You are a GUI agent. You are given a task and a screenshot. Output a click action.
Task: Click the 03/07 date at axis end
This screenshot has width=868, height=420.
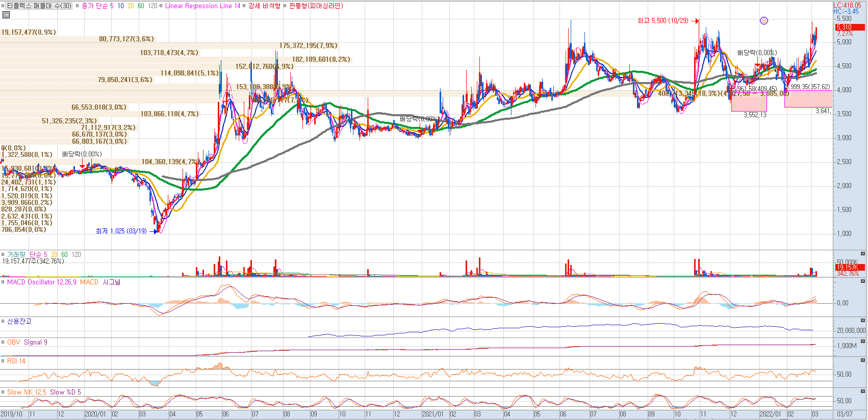(x=845, y=414)
